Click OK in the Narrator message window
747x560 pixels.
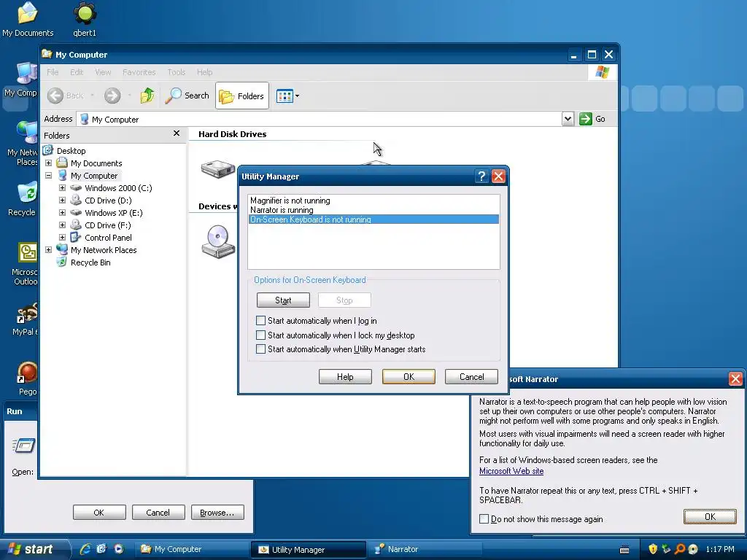710,517
